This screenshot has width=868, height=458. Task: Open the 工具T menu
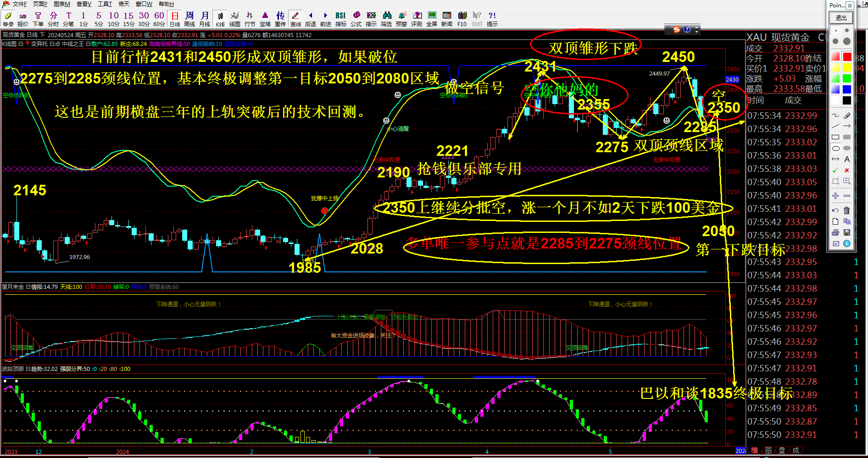pyautogui.click(x=104, y=4)
